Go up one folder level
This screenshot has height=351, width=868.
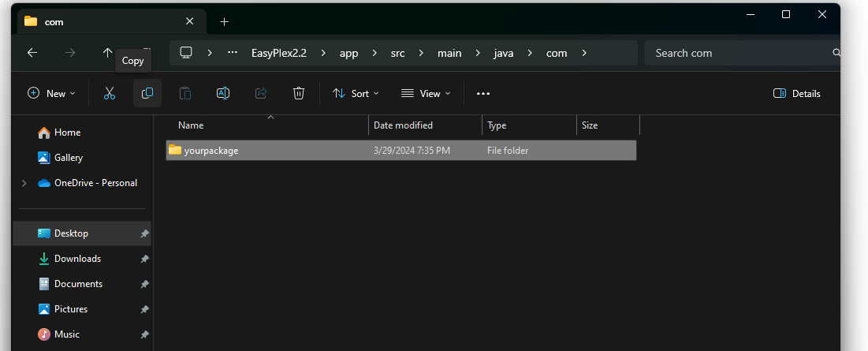pos(107,53)
